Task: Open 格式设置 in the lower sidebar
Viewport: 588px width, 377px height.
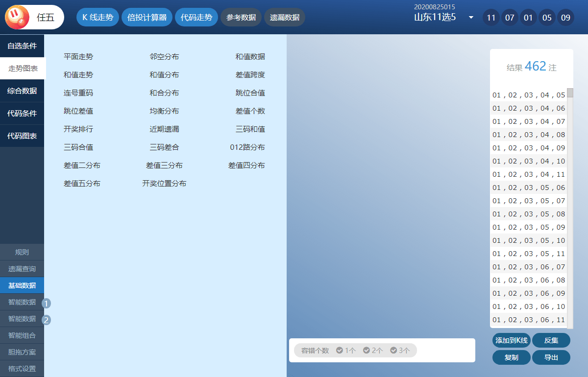Action: point(22,369)
